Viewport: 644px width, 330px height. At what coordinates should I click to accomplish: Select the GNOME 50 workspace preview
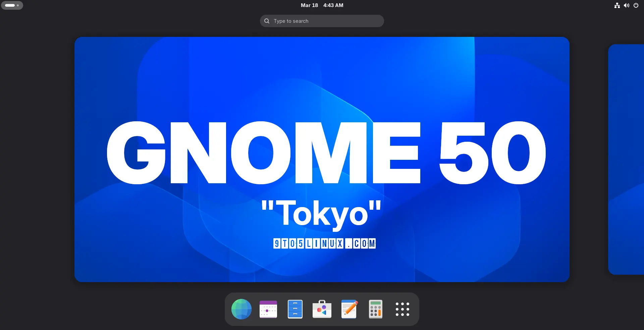[x=322, y=158]
